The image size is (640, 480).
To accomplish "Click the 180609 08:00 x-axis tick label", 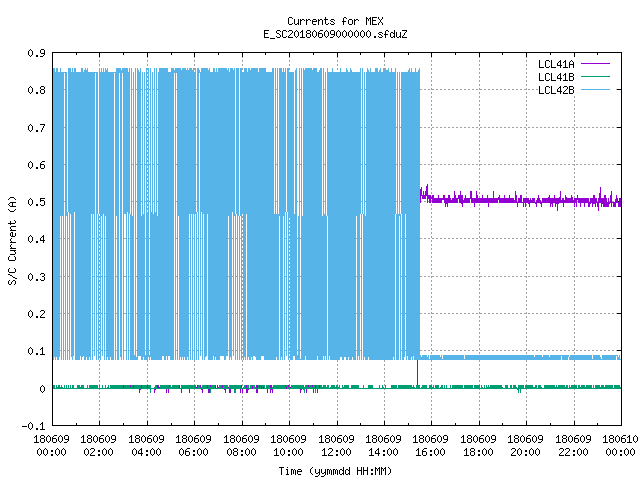I will point(241,446).
